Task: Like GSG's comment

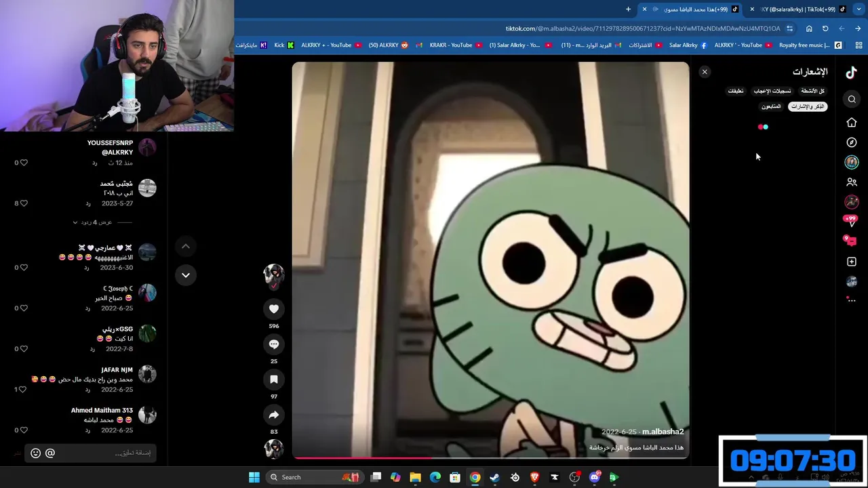Action: pos(24,349)
